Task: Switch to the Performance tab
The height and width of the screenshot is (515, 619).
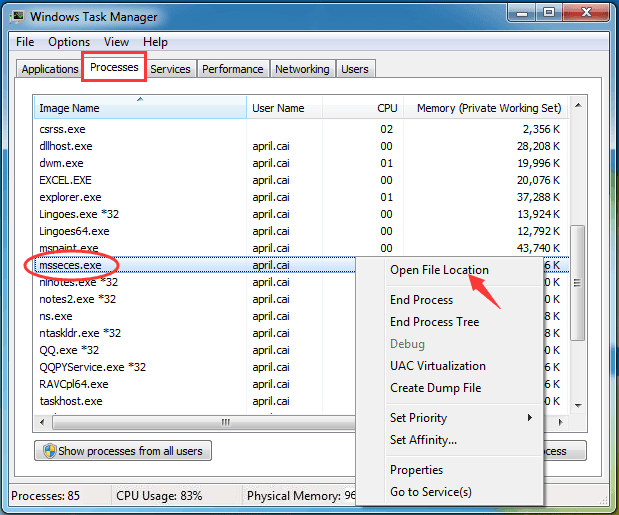Action: point(233,69)
